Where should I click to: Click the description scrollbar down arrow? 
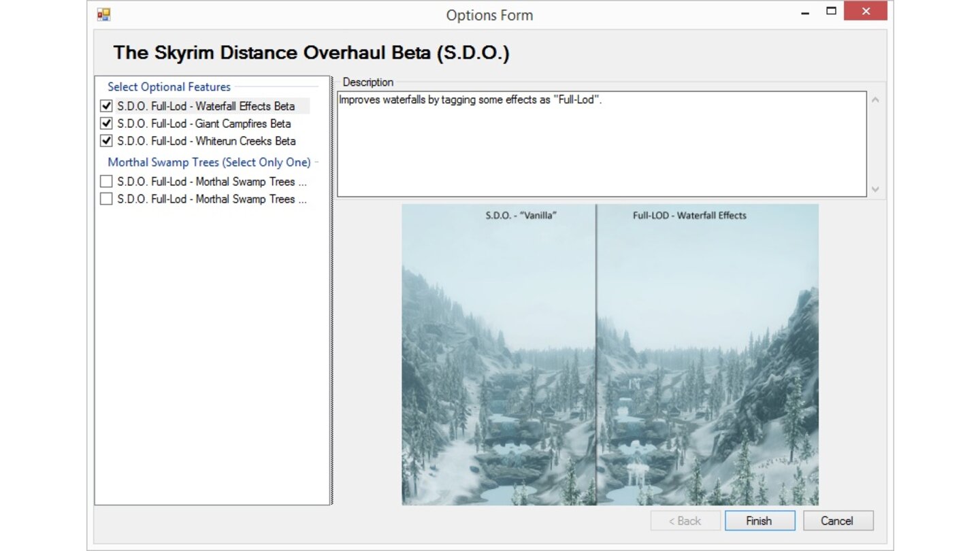click(876, 189)
